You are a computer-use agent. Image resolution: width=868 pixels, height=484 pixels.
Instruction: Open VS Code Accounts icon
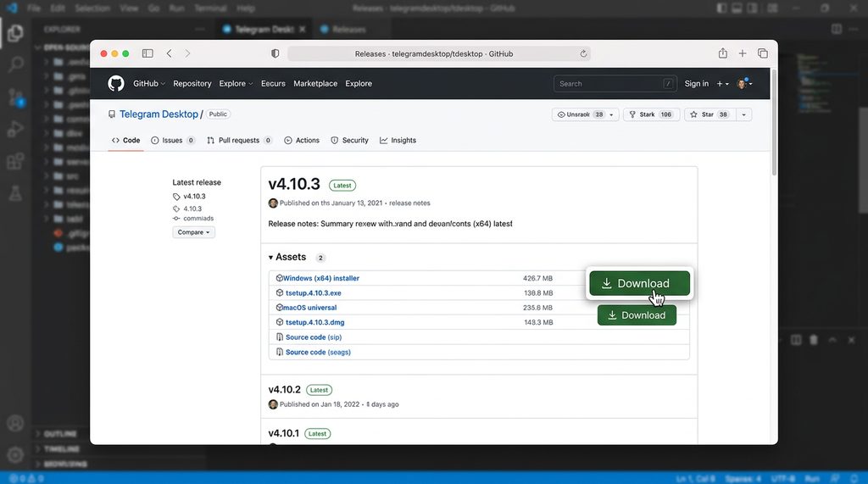(x=15, y=424)
